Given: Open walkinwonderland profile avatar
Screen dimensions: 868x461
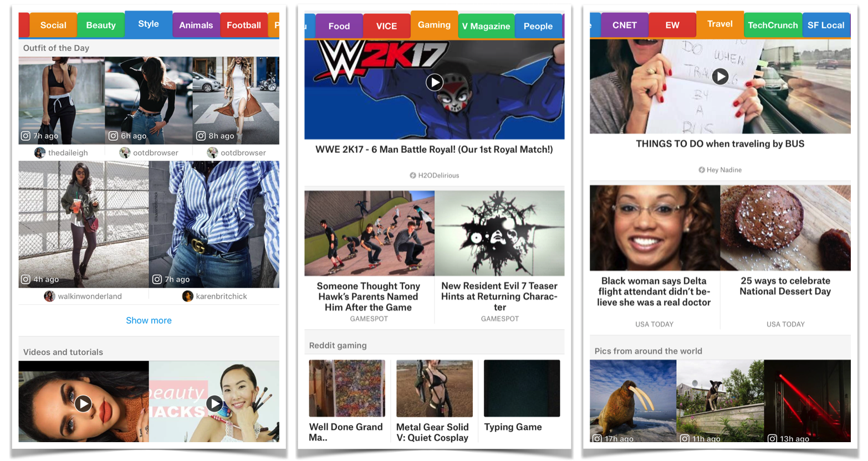Looking at the screenshot, I should [x=49, y=296].
